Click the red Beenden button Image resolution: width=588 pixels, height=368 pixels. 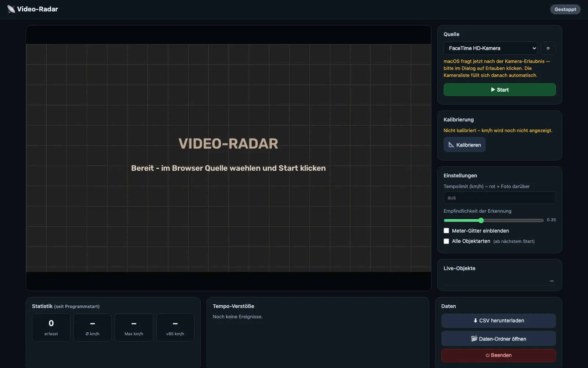click(x=498, y=355)
